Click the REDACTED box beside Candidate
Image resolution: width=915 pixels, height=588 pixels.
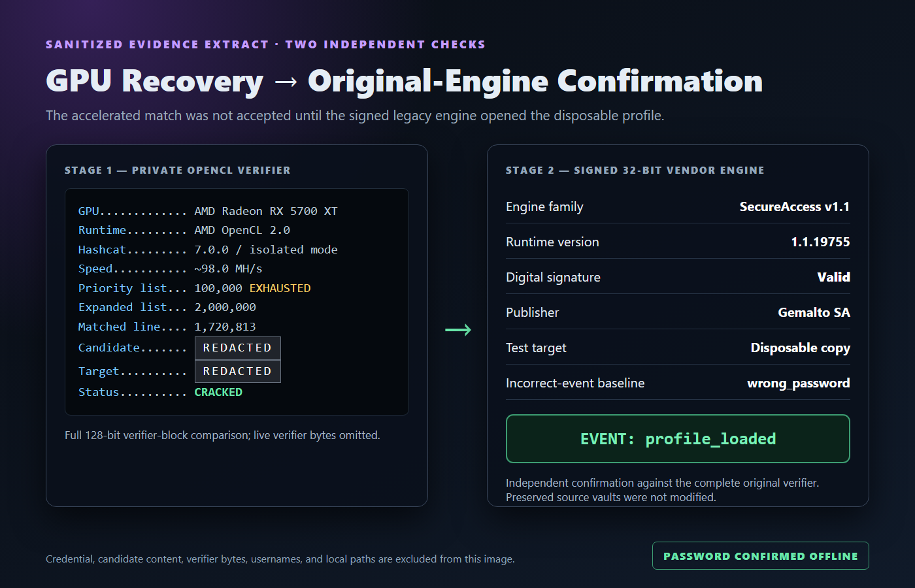(238, 348)
